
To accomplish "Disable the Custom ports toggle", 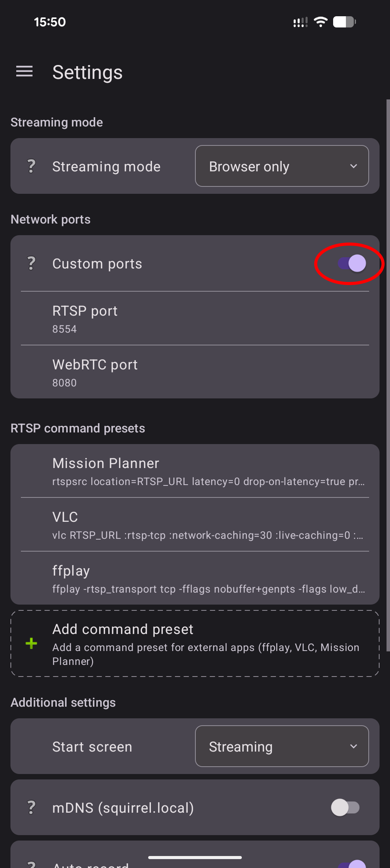I will click(x=349, y=263).
